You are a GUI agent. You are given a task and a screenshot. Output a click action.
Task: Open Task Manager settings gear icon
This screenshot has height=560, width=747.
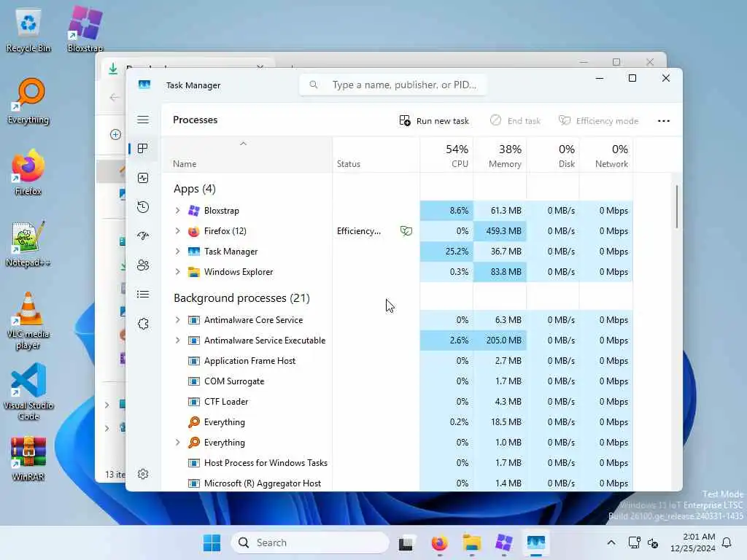143,474
